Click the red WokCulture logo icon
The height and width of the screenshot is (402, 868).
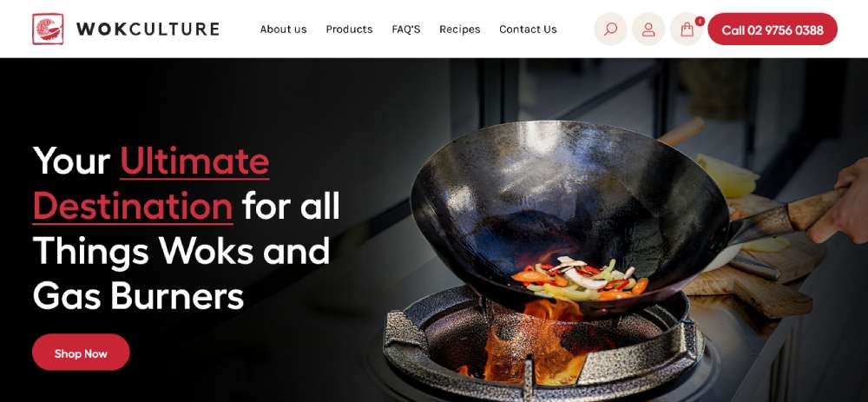point(48,29)
